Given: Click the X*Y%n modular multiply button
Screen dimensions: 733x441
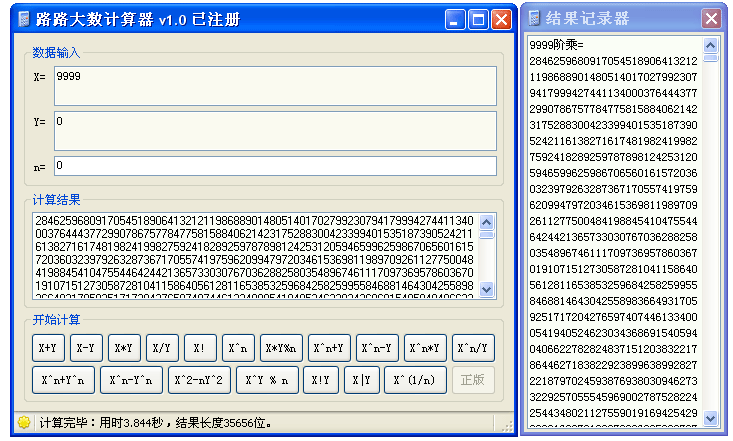Looking at the screenshot, I should point(281,348).
